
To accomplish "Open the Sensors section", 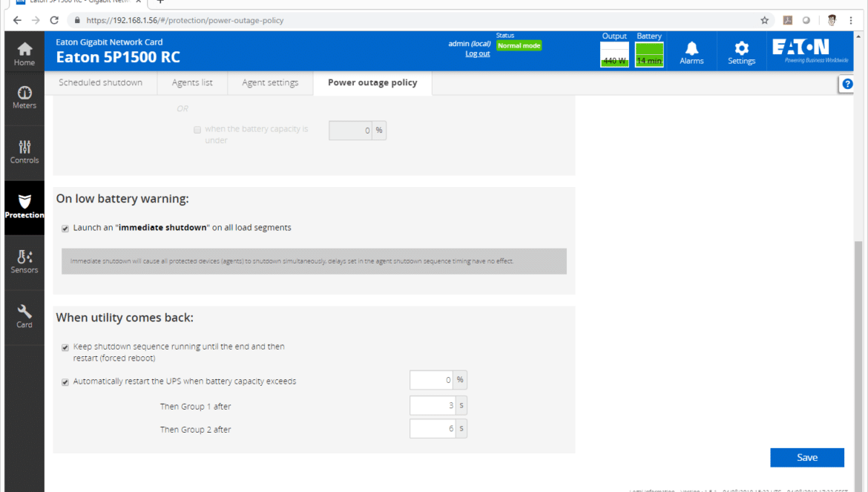I will point(24,262).
